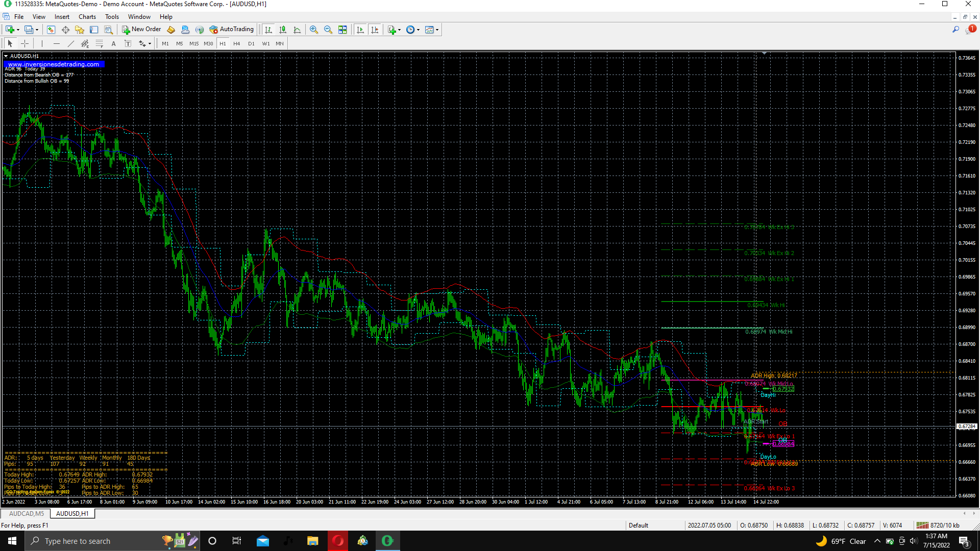This screenshot has width=980, height=551.
Task: Toggle the AutoTrading button
Action: tap(231, 30)
